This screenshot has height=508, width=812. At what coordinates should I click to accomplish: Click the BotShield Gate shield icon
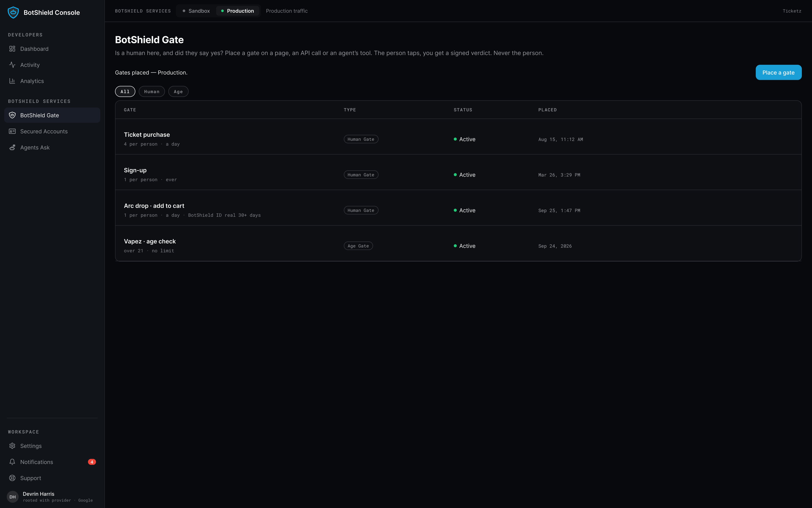point(12,115)
